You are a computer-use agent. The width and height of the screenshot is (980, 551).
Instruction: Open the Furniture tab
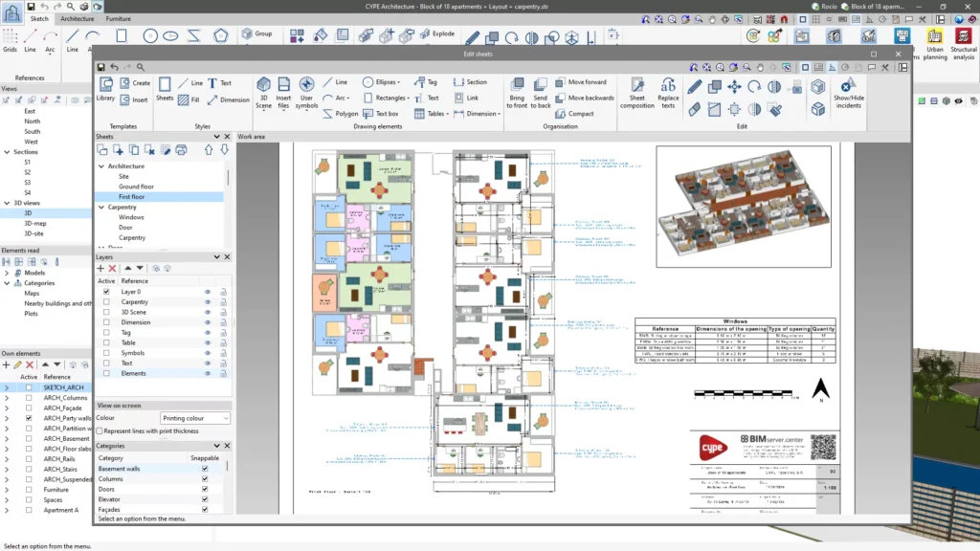119,19
